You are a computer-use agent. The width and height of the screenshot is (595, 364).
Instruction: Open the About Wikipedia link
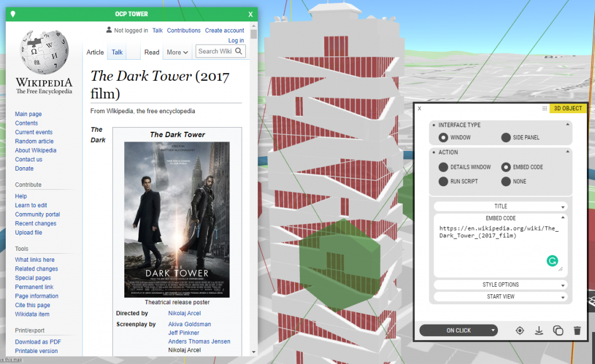(35, 150)
